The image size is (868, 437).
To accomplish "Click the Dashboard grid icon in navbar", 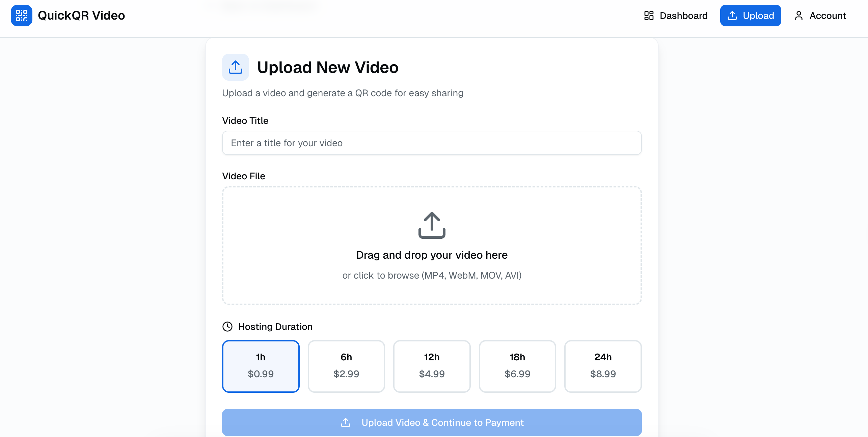I will 649,16.
